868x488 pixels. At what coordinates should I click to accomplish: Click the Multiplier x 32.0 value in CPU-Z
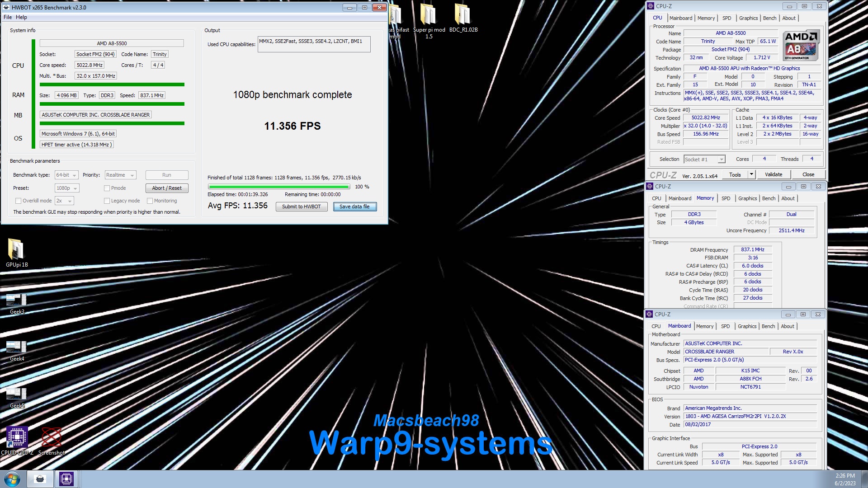click(x=706, y=126)
